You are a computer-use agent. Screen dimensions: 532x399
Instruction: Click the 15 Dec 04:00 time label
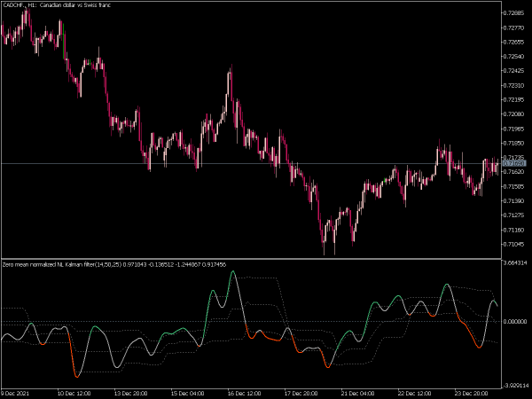click(187, 394)
